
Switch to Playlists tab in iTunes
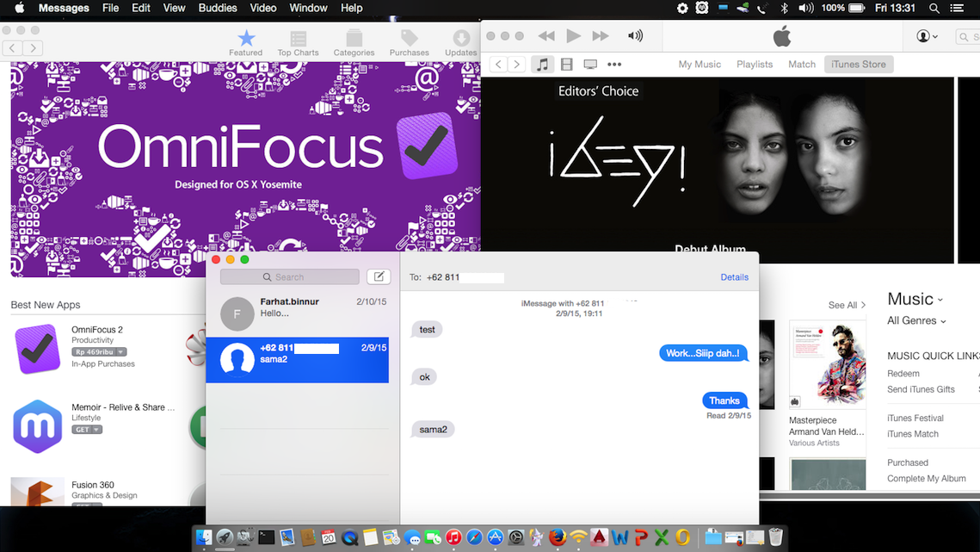[x=755, y=64]
